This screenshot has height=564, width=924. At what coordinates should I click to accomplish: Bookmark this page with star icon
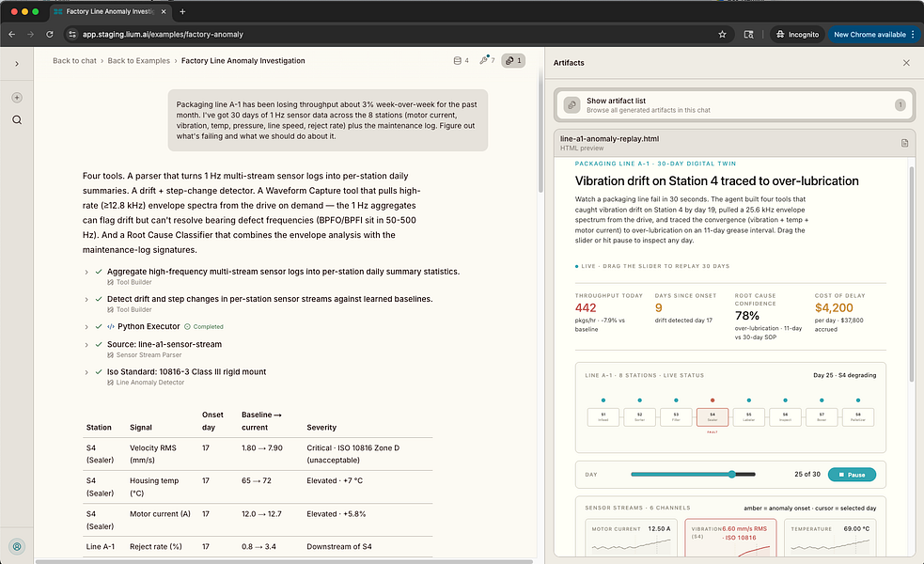(722, 34)
